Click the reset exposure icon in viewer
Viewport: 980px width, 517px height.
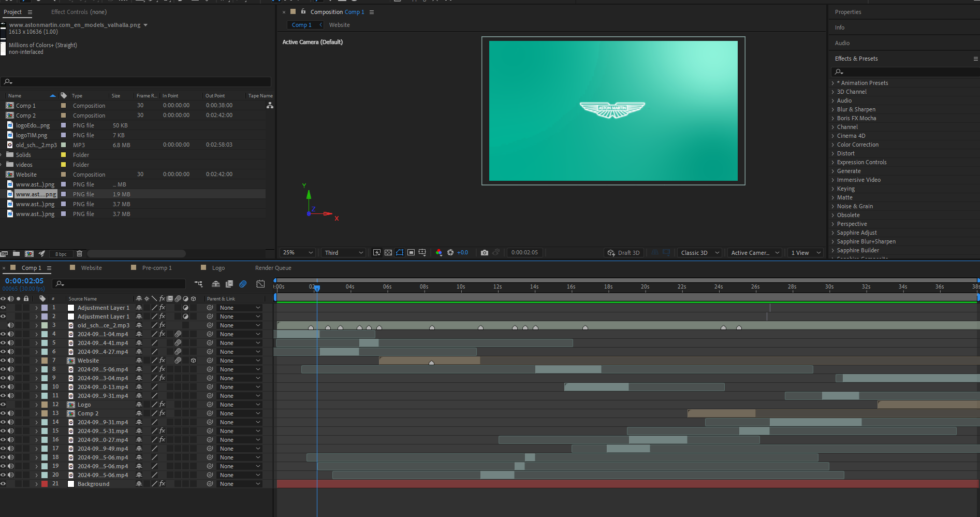[450, 253]
